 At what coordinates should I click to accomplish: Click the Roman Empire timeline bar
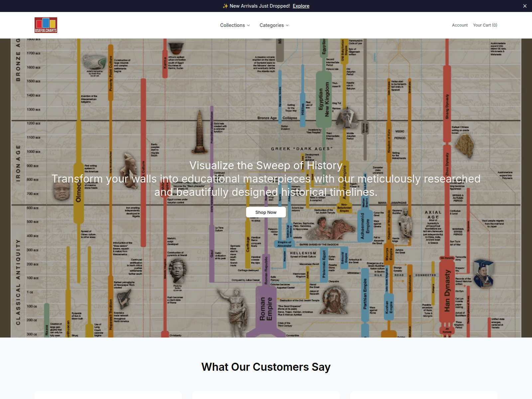click(266, 309)
